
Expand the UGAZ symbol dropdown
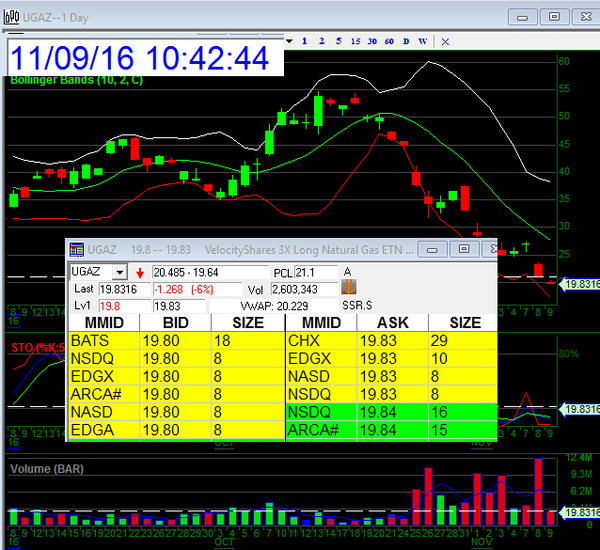pos(118,272)
